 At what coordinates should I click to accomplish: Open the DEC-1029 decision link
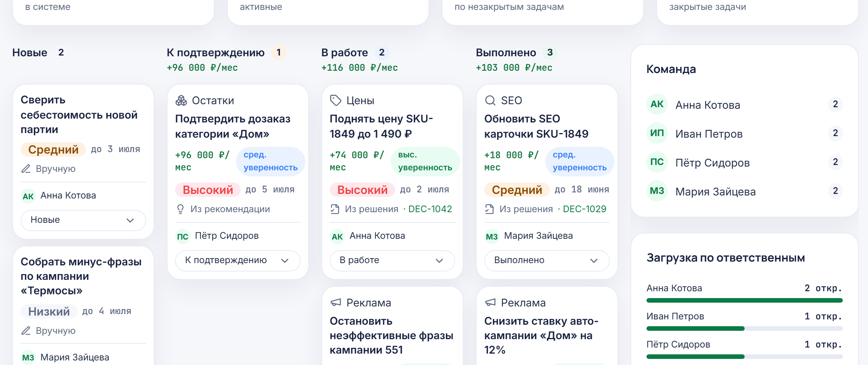[585, 209]
